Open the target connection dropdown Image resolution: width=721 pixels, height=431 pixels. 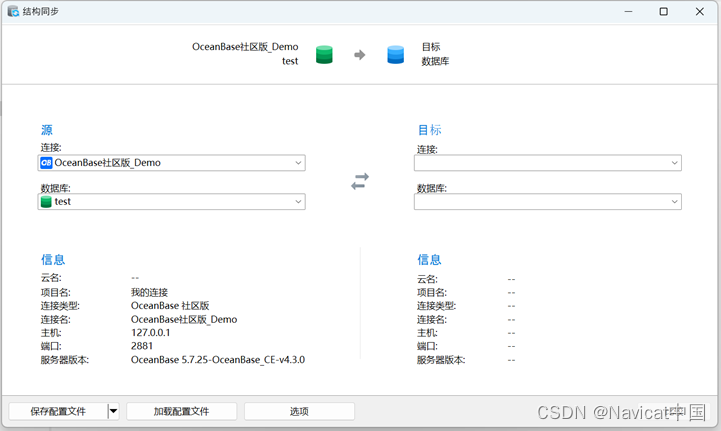[548, 163]
